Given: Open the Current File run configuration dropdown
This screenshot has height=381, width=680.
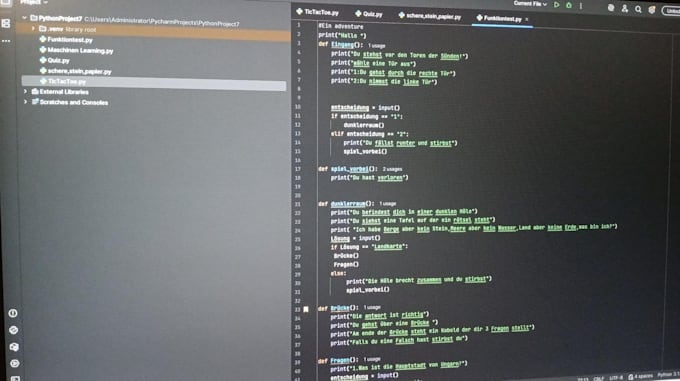Looking at the screenshot, I should 530,3.
